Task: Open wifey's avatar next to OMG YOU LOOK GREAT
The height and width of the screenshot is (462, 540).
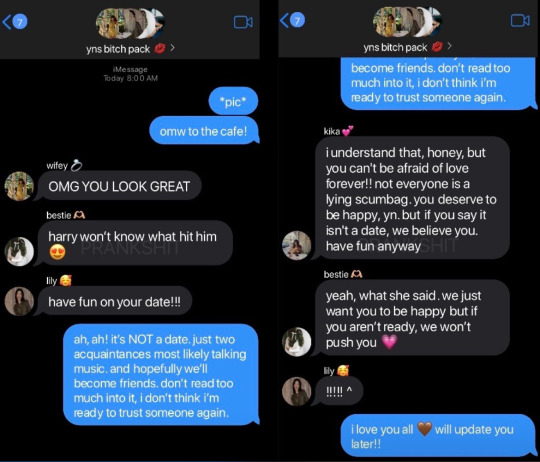Action: [19, 186]
